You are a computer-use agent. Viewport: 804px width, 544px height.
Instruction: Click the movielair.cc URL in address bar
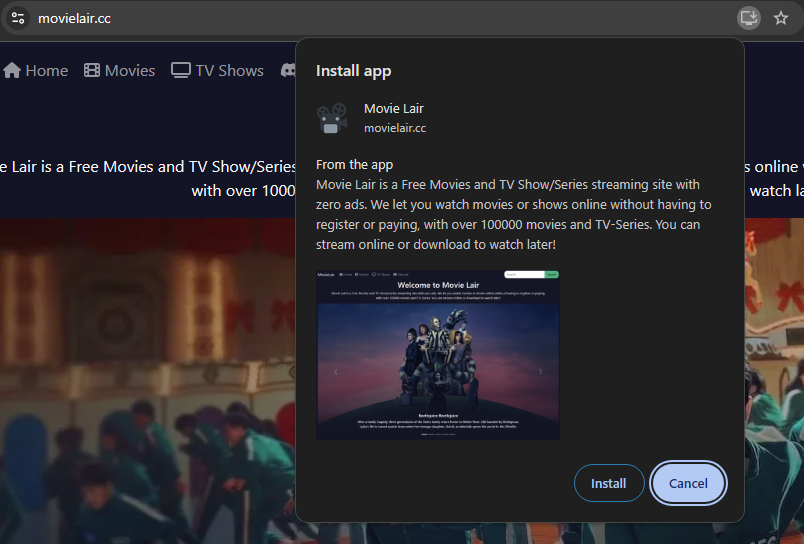point(74,18)
